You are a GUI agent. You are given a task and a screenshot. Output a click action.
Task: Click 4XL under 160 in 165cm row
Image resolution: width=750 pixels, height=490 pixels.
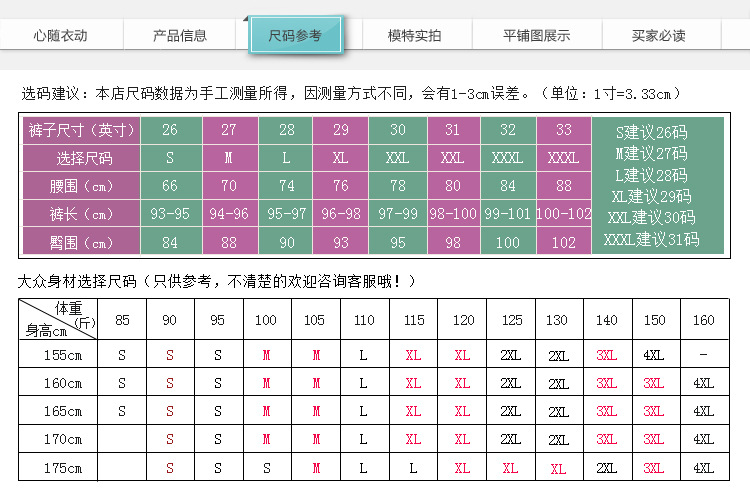[704, 411]
